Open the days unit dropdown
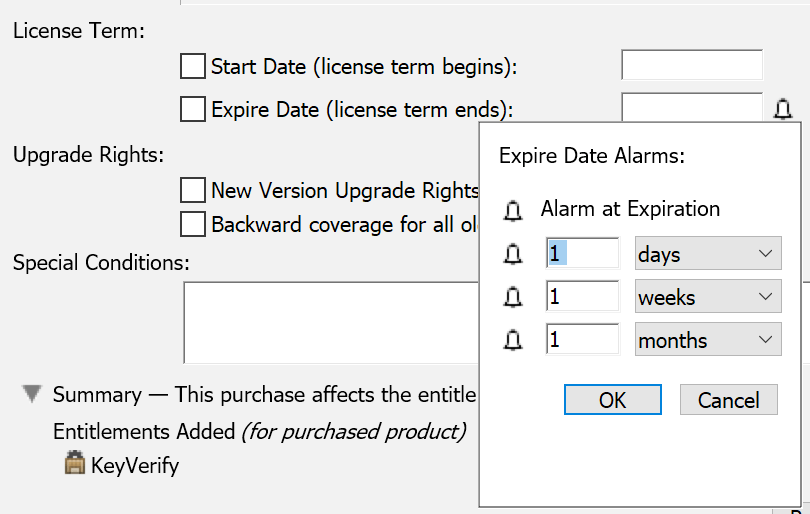810x514 pixels. 708,255
